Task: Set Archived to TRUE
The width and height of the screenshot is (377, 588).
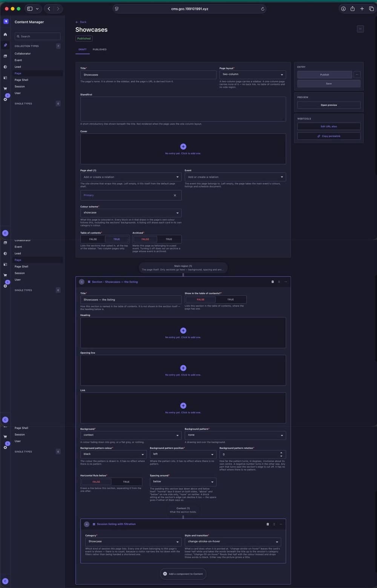Action: click(169, 239)
